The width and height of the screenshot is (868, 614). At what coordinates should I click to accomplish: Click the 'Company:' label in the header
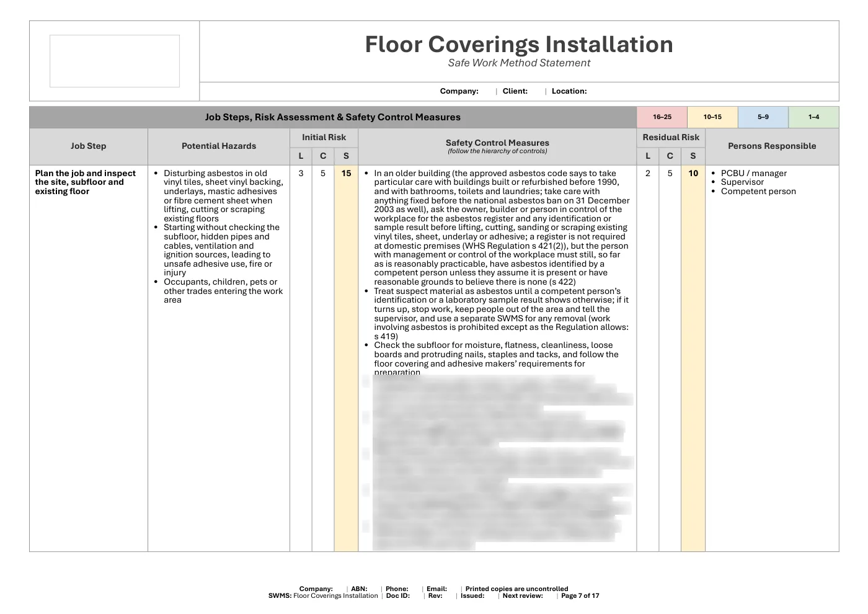click(459, 91)
